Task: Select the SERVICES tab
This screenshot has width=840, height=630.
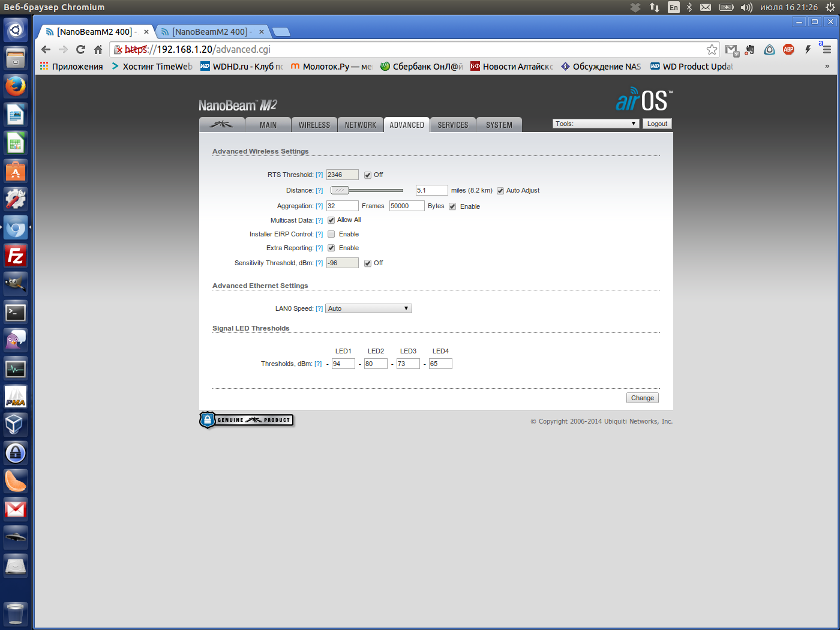Action: [x=453, y=125]
